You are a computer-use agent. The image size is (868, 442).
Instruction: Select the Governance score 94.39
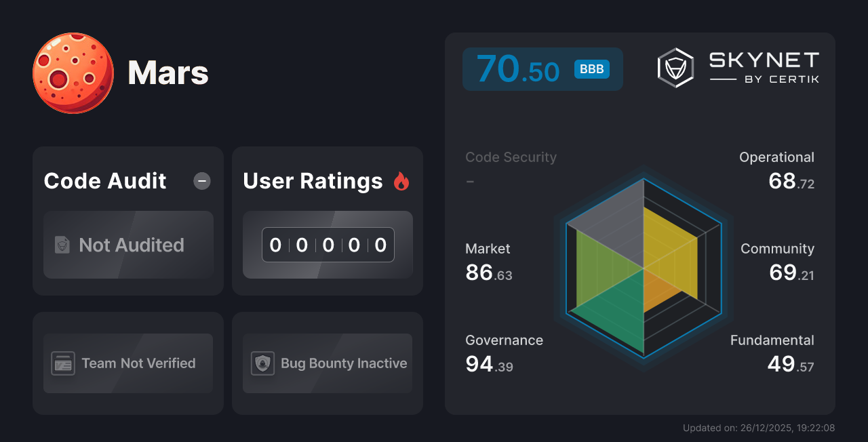(x=489, y=364)
